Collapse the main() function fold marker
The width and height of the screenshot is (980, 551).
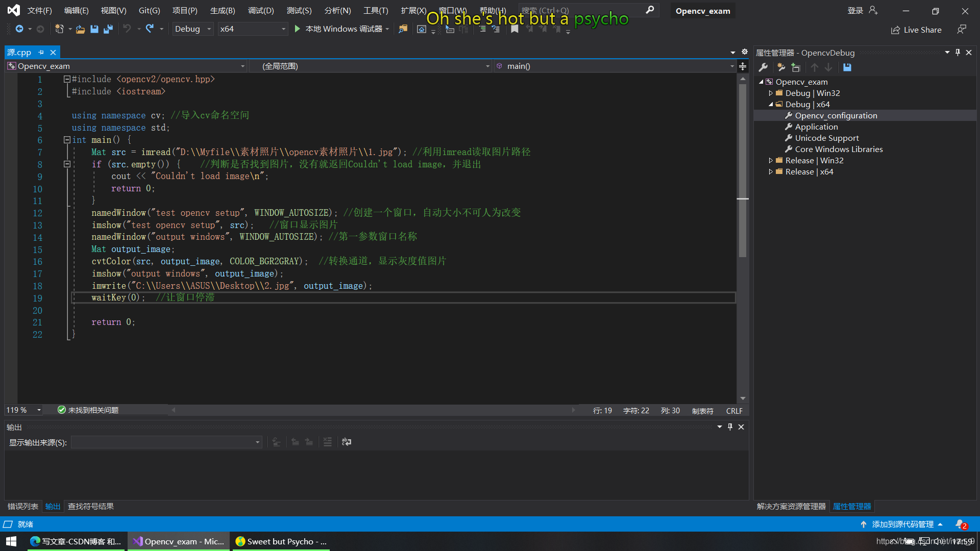(x=67, y=140)
